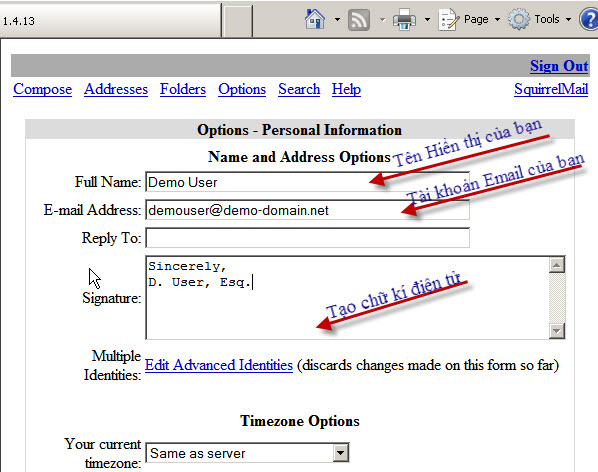The image size is (598, 472).
Task: Open the Tools menu
Action: pos(553,19)
